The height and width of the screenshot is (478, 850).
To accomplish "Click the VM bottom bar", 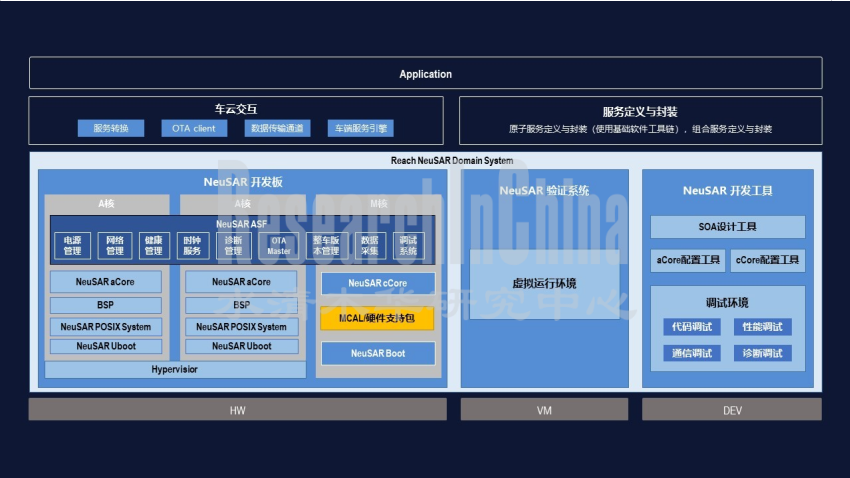I will coord(544,410).
